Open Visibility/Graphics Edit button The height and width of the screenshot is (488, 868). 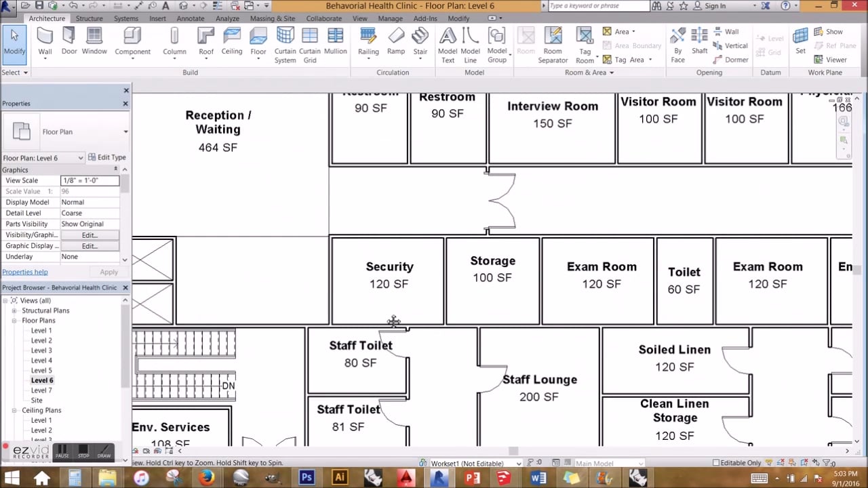pos(90,235)
